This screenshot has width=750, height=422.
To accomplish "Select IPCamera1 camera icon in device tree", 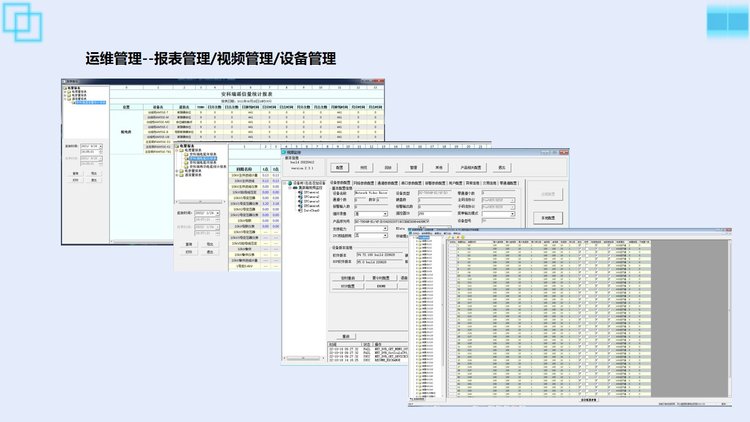I will click(x=301, y=189).
